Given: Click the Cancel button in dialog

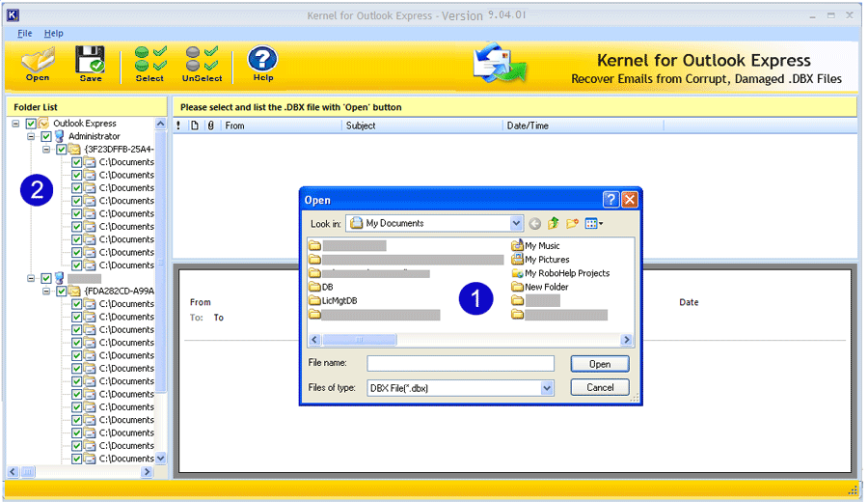Looking at the screenshot, I should coord(600,387).
